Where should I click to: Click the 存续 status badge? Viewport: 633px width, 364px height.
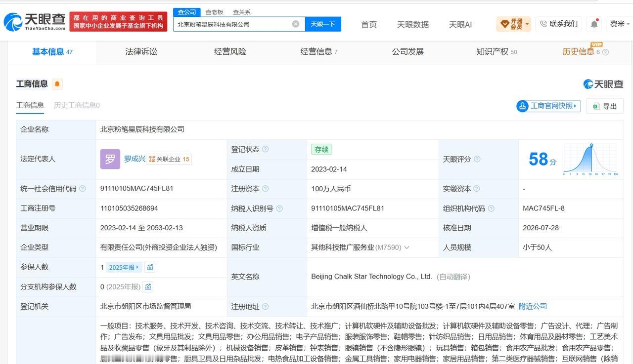[x=321, y=149]
